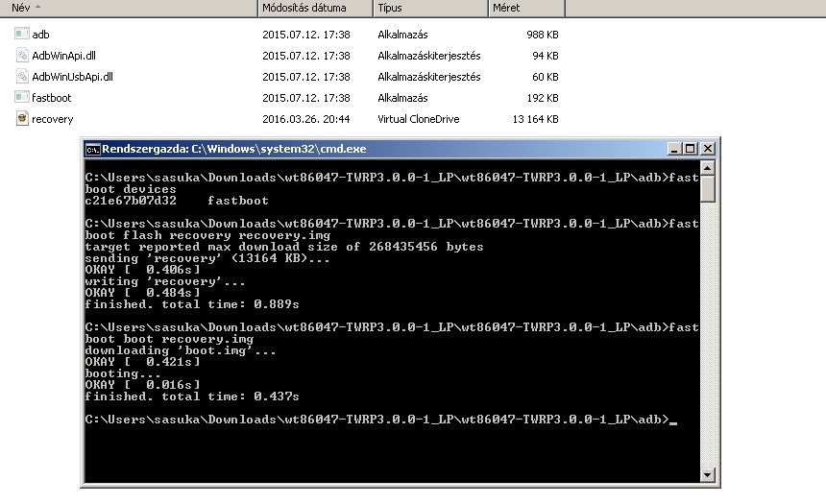
Task: Click the "sending 'recovery' (13164 KB)" line
Action: click(207, 258)
